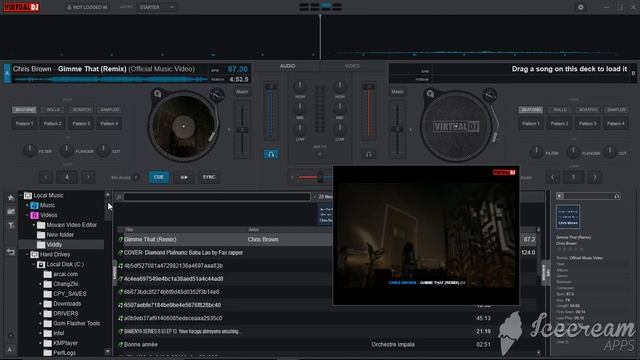Collapse the Local Music tree node
This screenshot has width=640, height=360.
(21, 196)
